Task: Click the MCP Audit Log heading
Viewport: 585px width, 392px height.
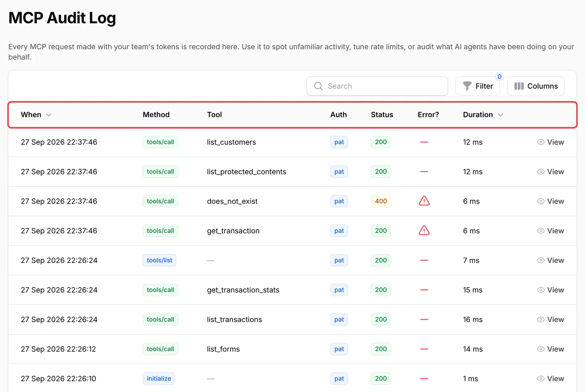Action: click(62, 18)
